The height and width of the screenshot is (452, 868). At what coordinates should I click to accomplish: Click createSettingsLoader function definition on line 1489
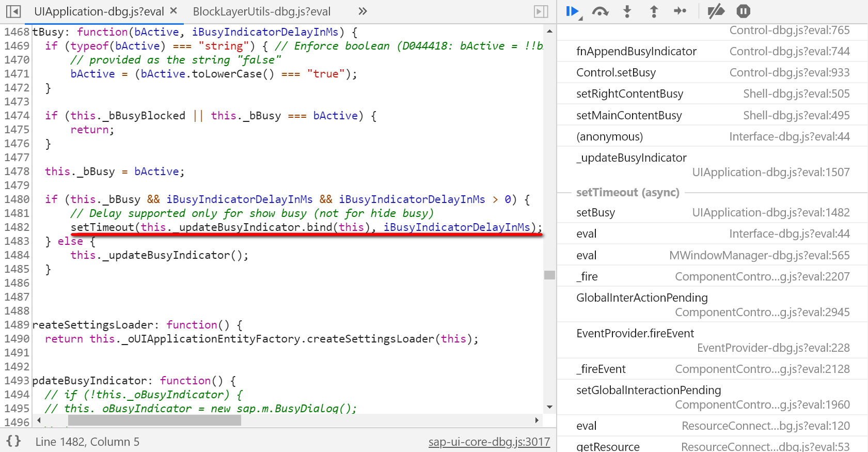click(x=137, y=325)
